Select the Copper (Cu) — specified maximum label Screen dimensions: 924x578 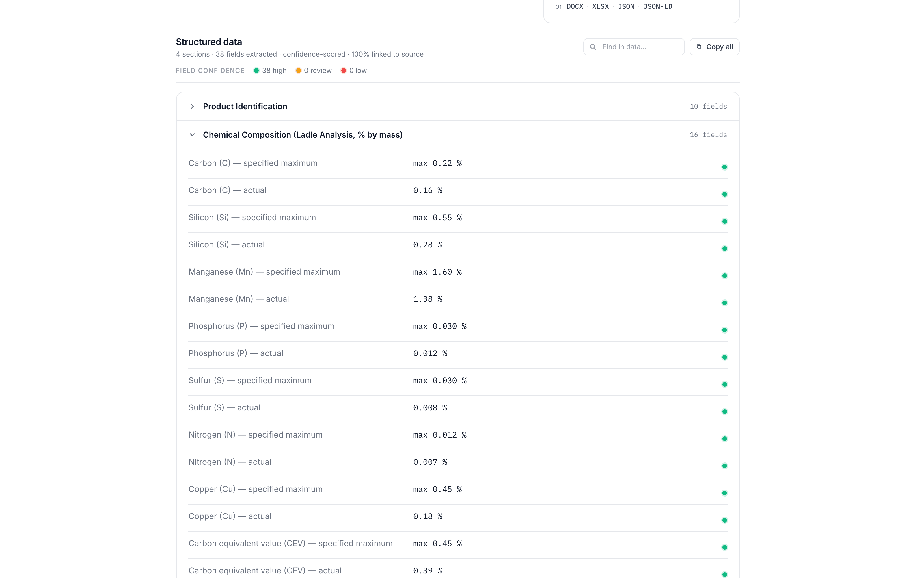click(256, 489)
